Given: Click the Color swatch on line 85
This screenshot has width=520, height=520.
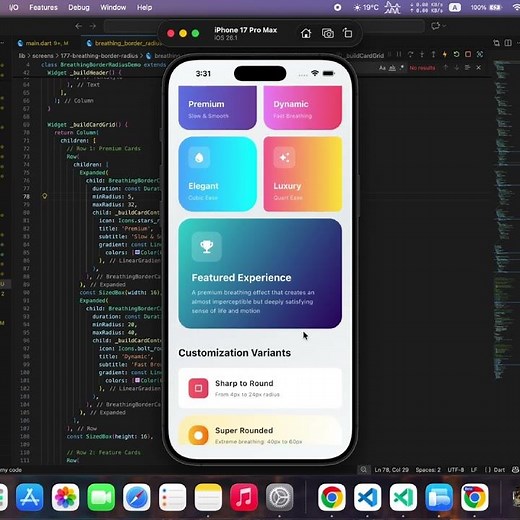Looking at the screenshot, I should point(137,252).
